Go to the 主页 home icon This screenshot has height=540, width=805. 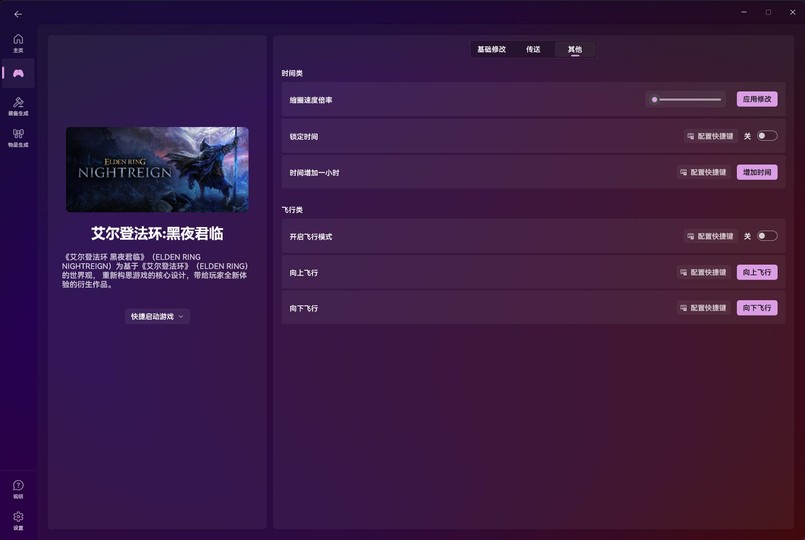click(x=18, y=43)
